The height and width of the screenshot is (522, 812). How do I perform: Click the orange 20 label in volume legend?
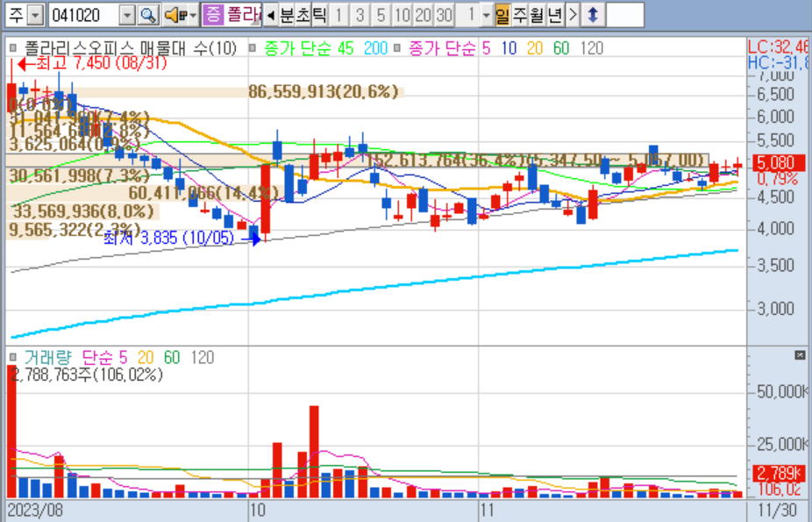[x=146, y=357]
